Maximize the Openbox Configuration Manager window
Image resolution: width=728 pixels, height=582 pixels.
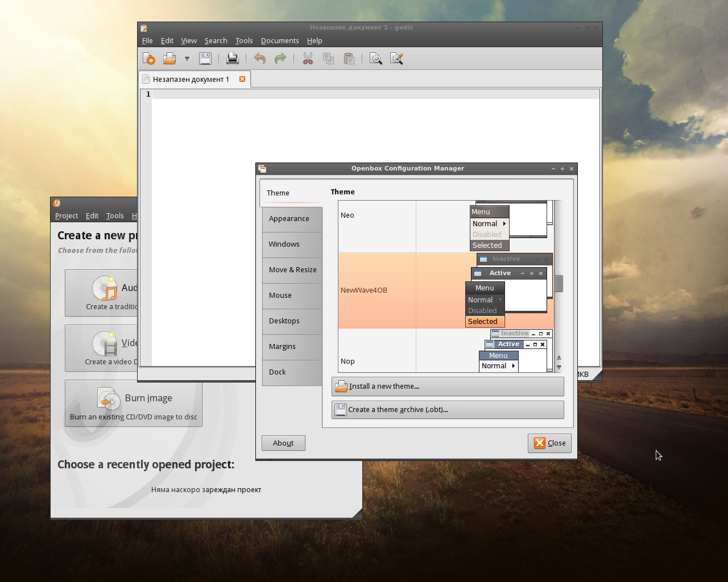pyautogui.click(x=562, y=169)
